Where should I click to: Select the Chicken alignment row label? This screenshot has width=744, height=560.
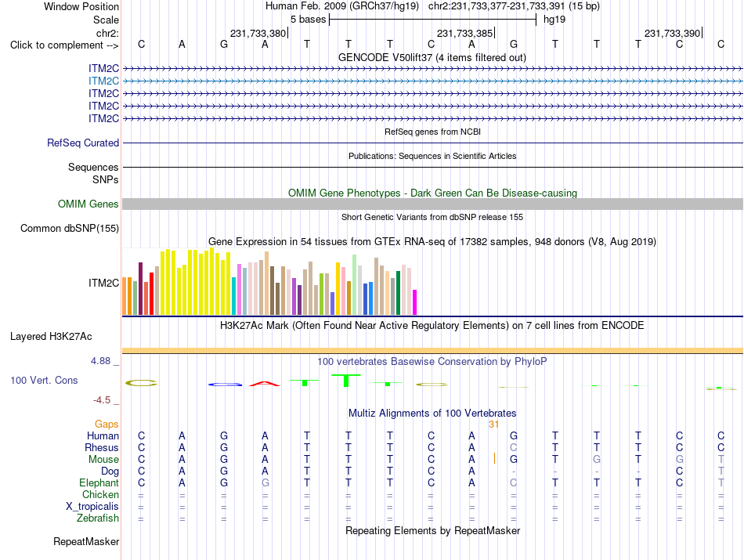pos(100,494)
